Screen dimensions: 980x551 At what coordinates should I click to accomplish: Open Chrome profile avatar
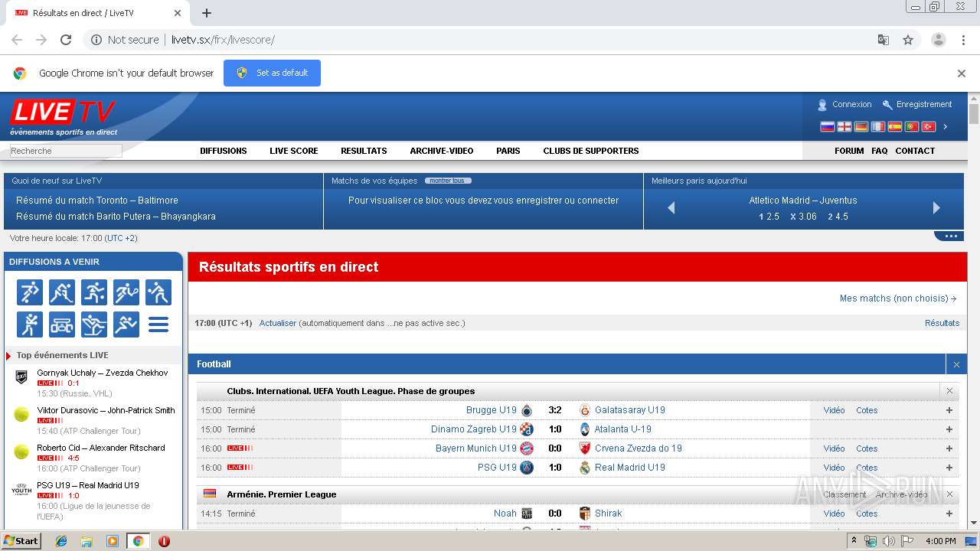(938, 40)
